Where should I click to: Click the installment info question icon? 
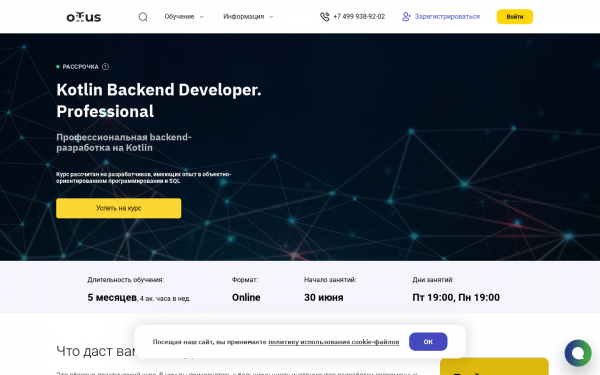coord(105,67)
